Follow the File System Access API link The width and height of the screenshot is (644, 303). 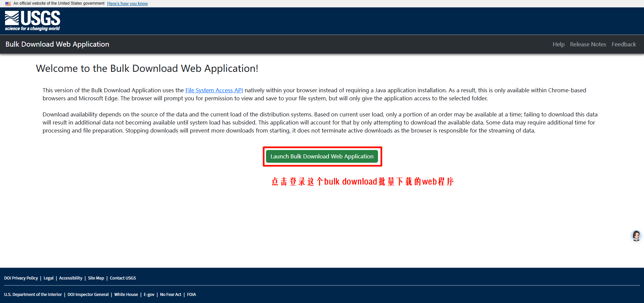point(214,90)
